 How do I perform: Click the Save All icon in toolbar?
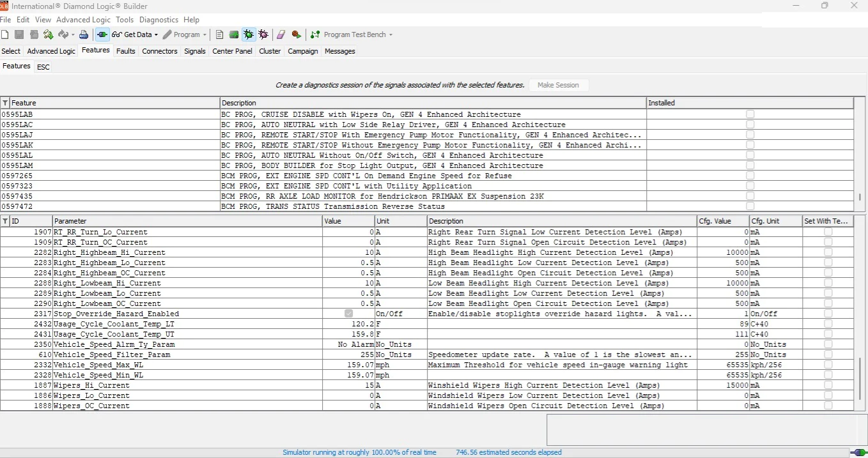coord(34,34)
